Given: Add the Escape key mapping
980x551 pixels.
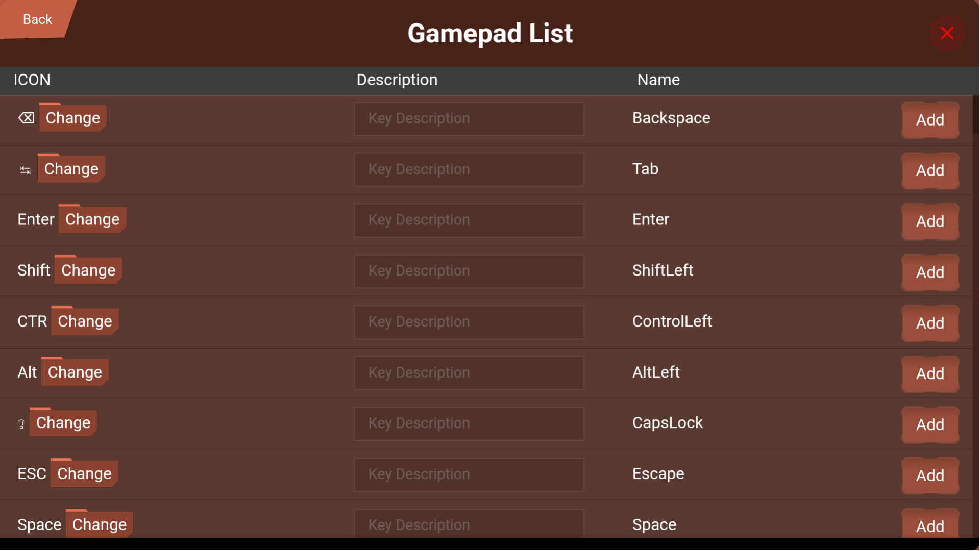Looking at the screenshot, I should (930, 475).
